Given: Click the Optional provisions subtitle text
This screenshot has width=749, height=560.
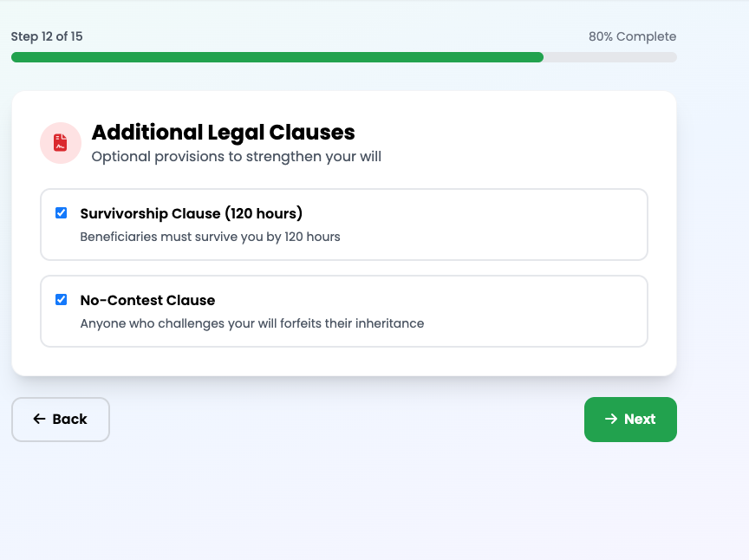Looking at the screenshot, I should click(x=236, y=157).
